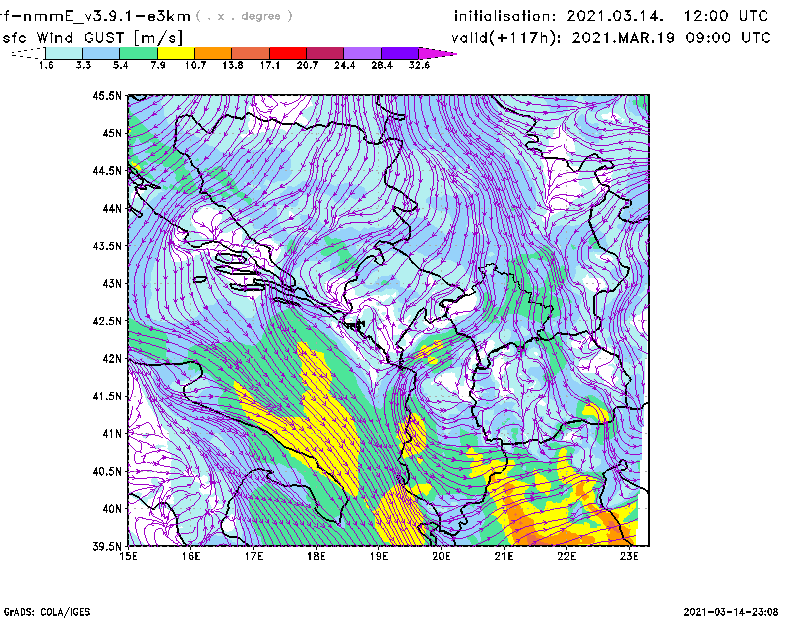The width and height of the screenshot is (800, 618).
Task: Click the "22E" longitude label
Action: [567, 556]
